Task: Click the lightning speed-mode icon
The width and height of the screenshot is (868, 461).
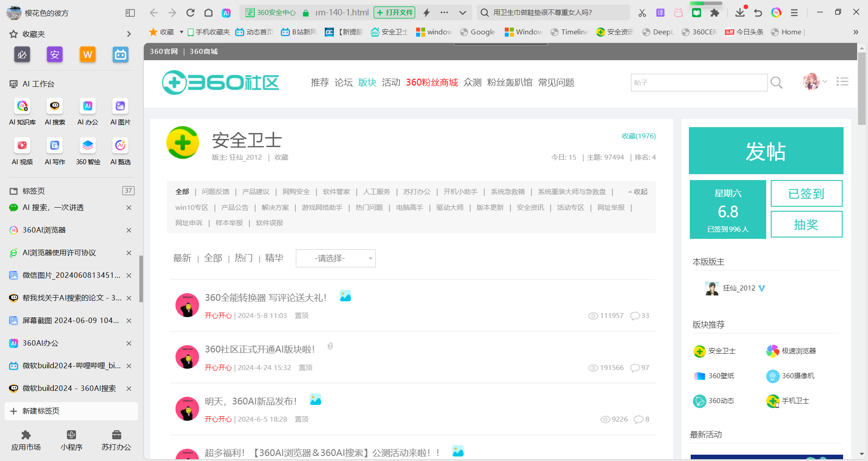Action: [427, 13]
